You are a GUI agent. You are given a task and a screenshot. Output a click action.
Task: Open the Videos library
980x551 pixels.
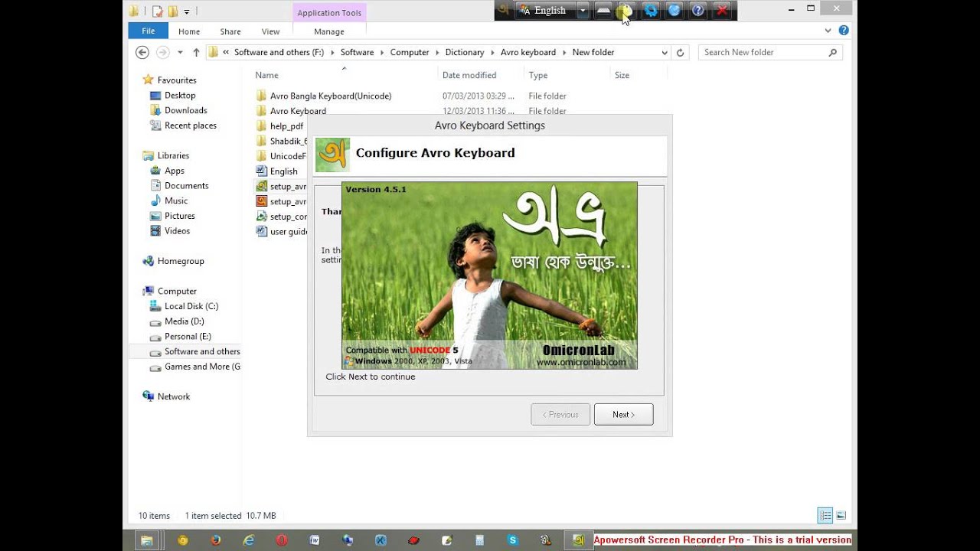177,230
